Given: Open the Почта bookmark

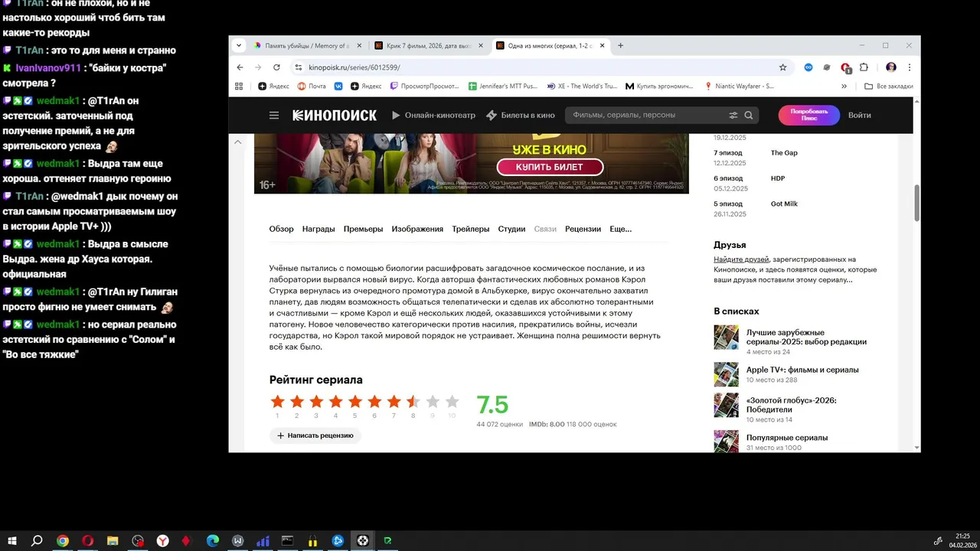Looking at the screenshot, I should coord(312,86).
